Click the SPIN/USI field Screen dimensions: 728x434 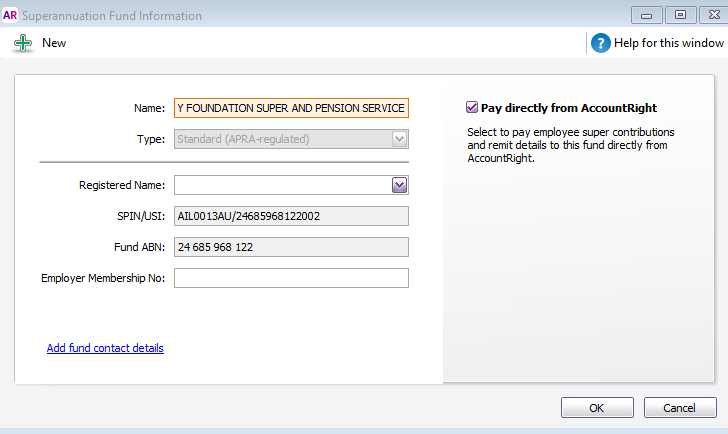point(291,216)
